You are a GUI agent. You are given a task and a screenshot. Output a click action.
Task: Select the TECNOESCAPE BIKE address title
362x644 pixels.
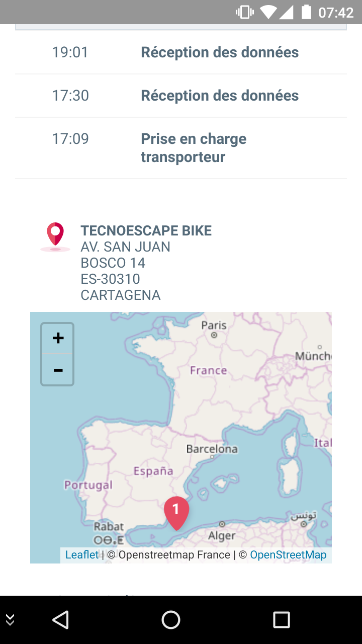[x=146, y=230]
